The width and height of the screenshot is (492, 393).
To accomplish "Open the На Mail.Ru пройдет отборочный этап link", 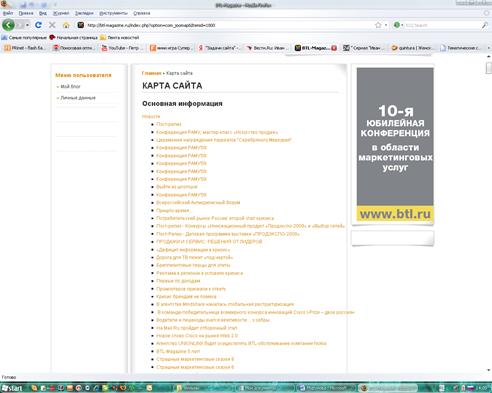I will coord(197,328).
